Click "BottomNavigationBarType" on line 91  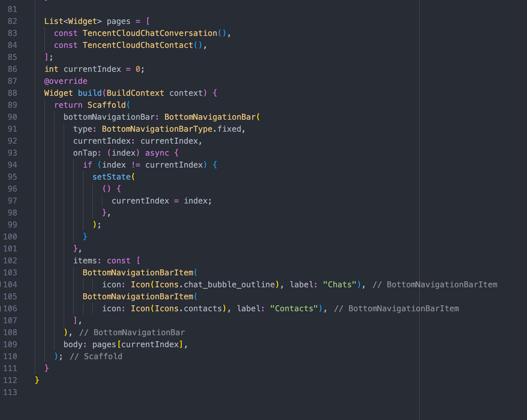pyautogui.click(x=157, y=129)
